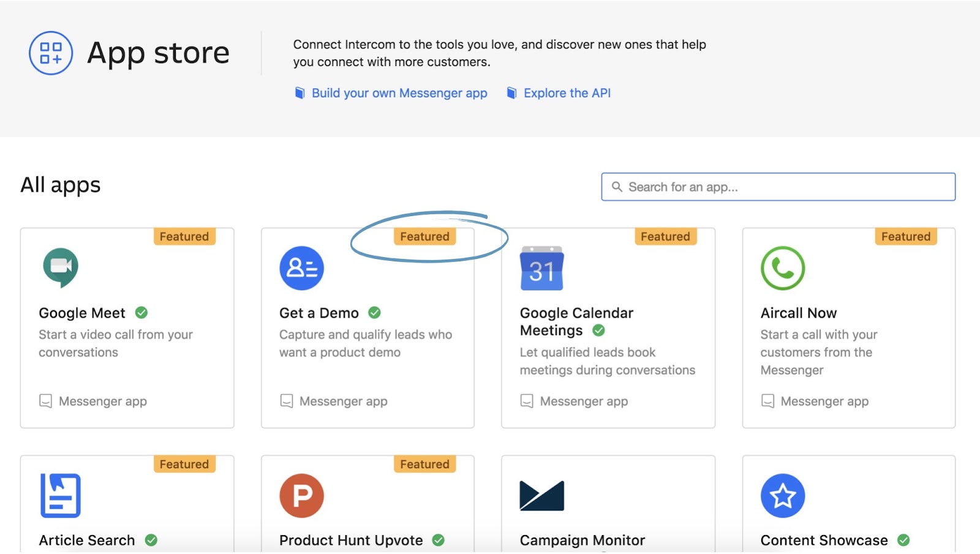Select the Article Search app title
The width and height of the screenshot is (980, 554).
click(x=87, y=540)
